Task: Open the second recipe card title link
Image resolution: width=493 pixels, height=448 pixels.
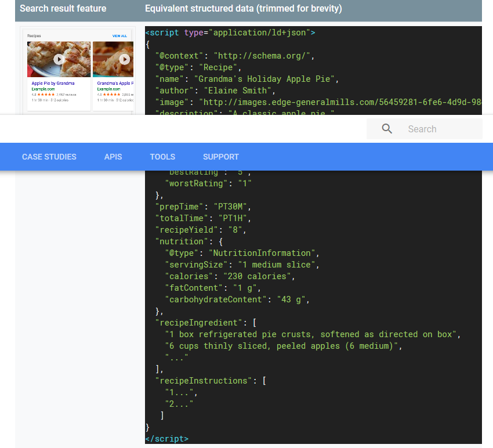Action: [x=115, y=83]
